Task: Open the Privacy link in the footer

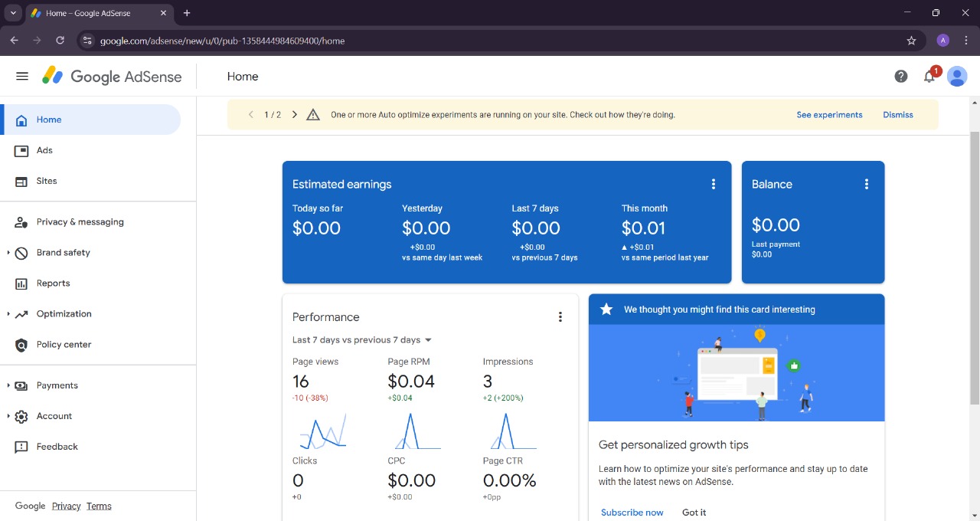Action: (x=67, y=506)
